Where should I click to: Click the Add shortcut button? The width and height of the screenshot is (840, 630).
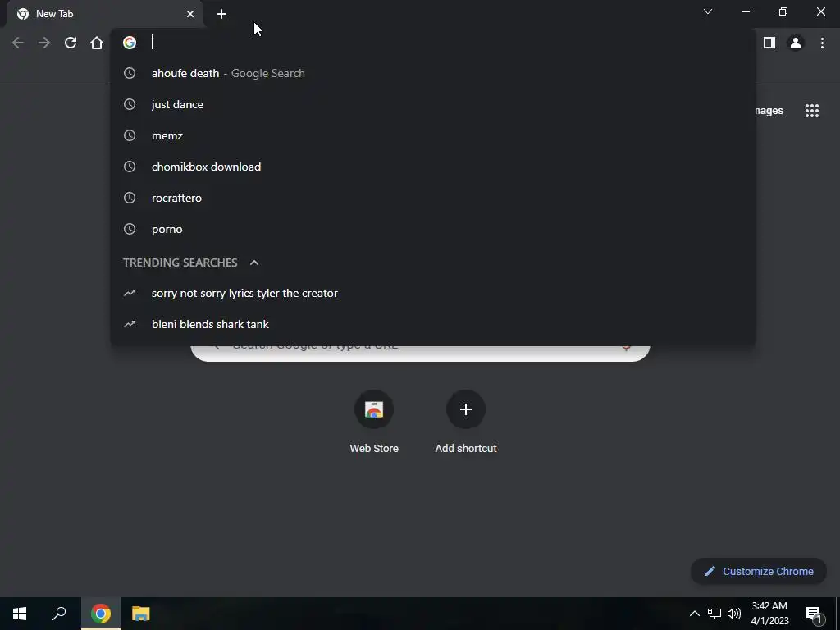(466, 422)
